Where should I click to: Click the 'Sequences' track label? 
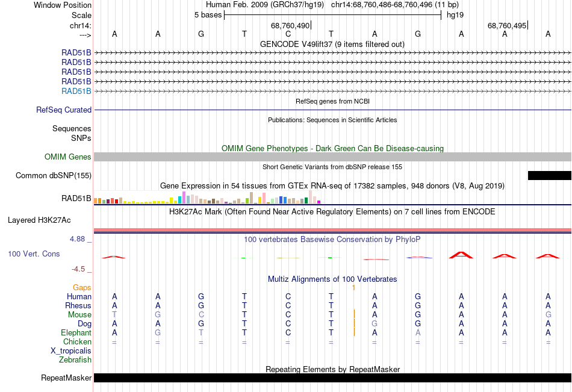72,128
